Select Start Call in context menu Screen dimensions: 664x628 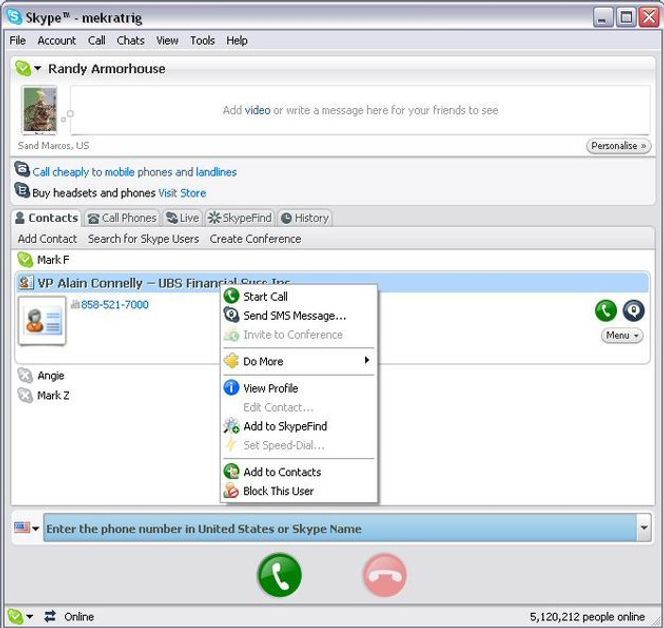point(299,296)
